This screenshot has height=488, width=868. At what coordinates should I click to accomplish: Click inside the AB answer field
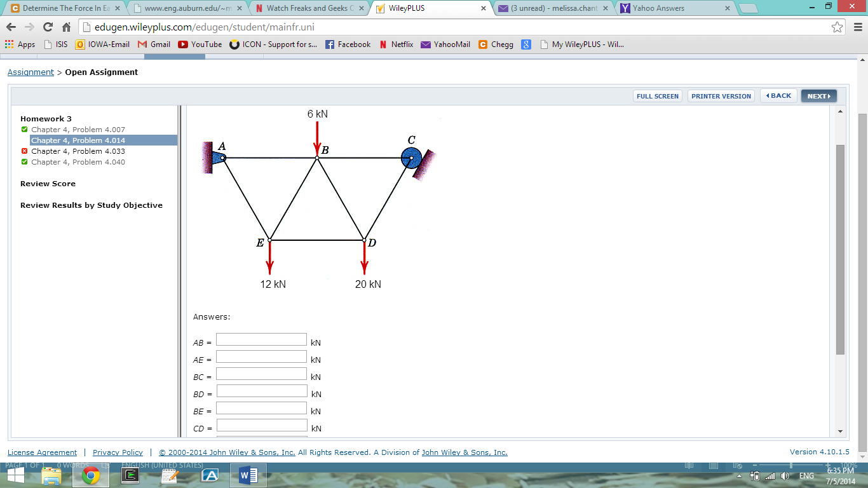pyautogui.click(x=261, y=339)
